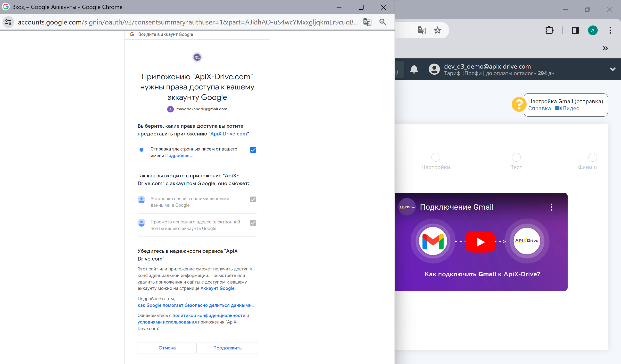Open the Подробнее... link for email permission

pos(179,156)
